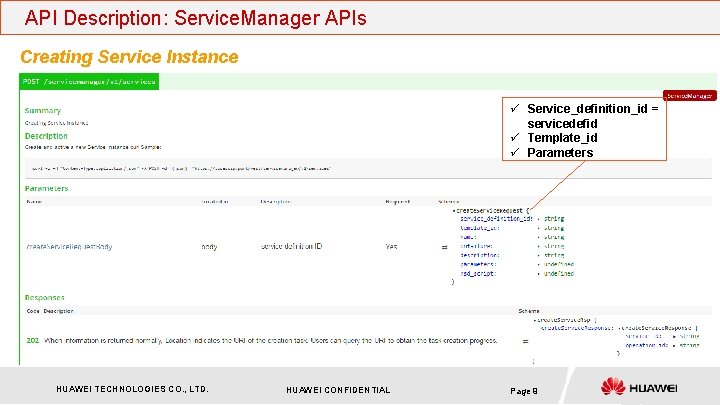The image size is (720, 405).
Task: Click the 'Parameters' callout item
Action: [x=560, y=152]
